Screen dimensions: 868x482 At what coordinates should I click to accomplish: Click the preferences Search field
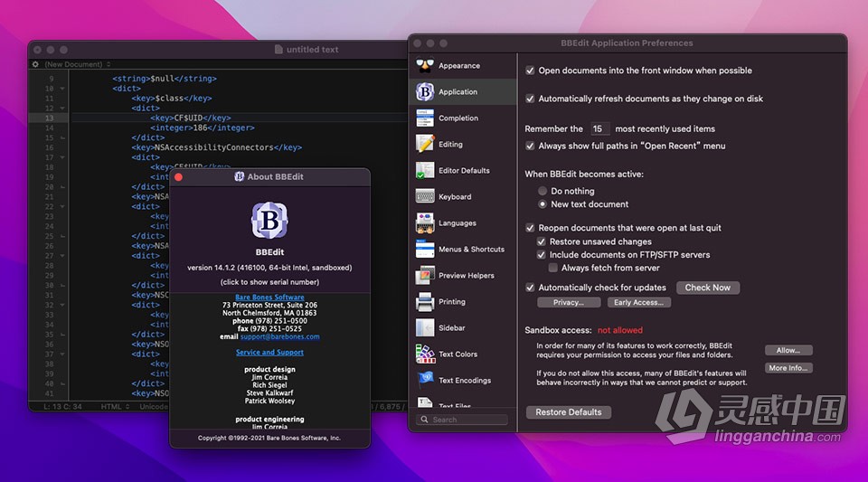click(x=462, y=420)
